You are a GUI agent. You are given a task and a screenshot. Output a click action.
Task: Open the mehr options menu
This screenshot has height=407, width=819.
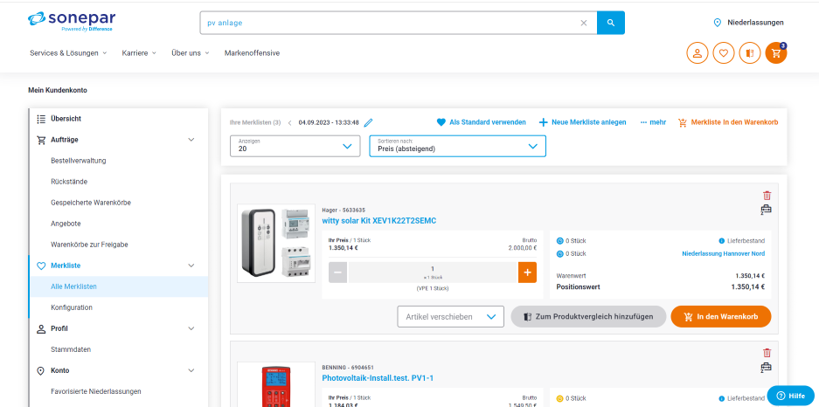(x=653, y=122)
